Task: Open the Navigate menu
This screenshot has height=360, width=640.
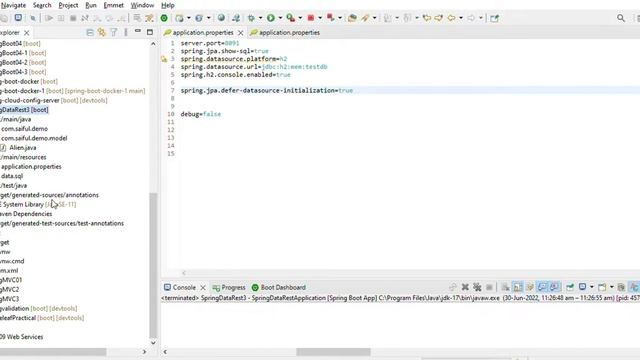Action: [13, 5]
